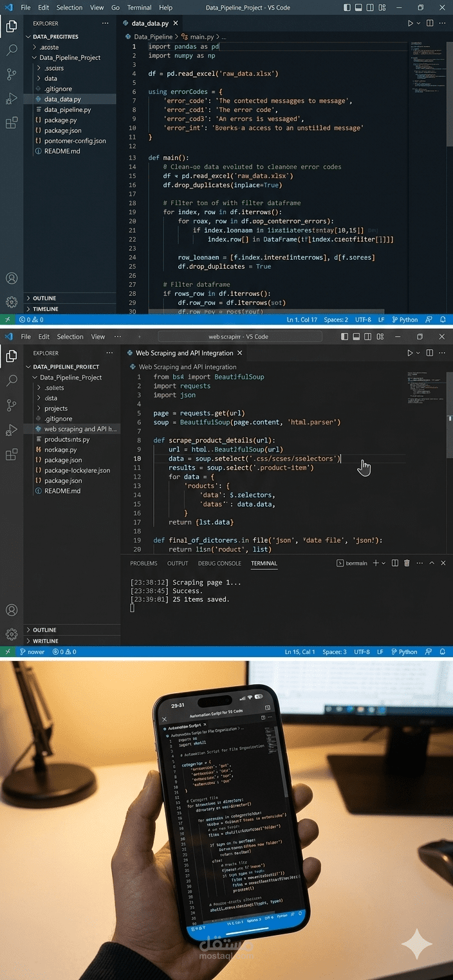
Task: Expand TIMELINE section in Data_Pipeline_Project window
Action: (69, 309)
